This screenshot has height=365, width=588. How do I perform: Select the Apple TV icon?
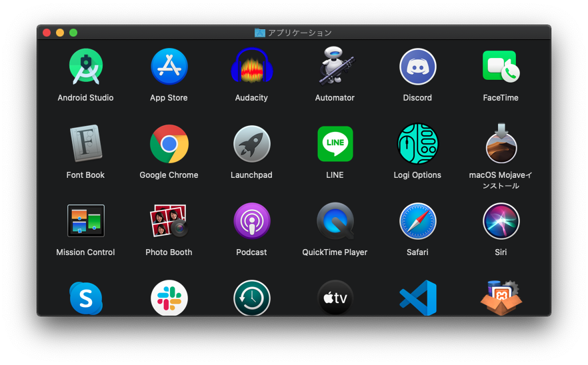335,298
